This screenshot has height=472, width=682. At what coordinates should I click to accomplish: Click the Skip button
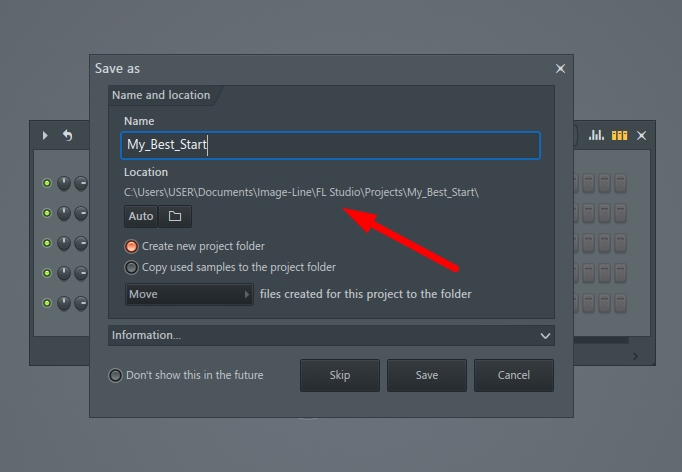click(x=340, y=375)
